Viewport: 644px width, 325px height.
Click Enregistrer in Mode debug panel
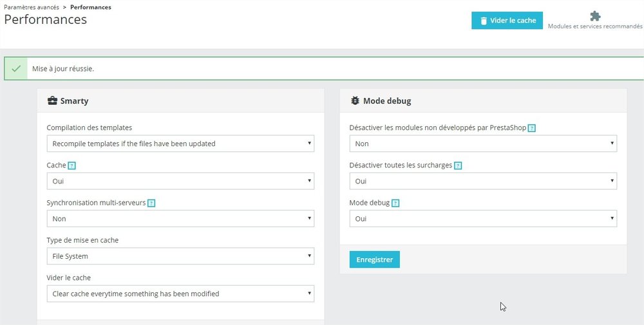pos(375,259)
